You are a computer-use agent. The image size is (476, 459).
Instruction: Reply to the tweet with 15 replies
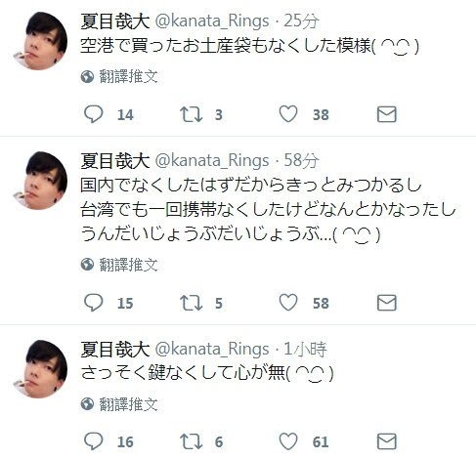(x=94, y=303)
